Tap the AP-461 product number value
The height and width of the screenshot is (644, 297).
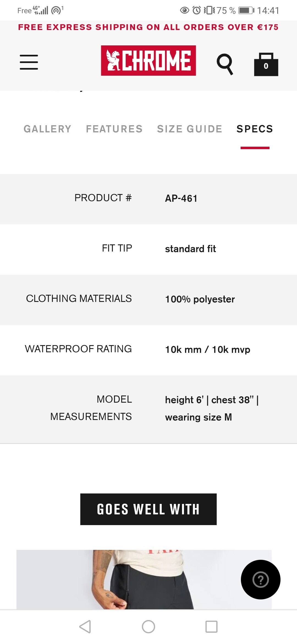181,198
